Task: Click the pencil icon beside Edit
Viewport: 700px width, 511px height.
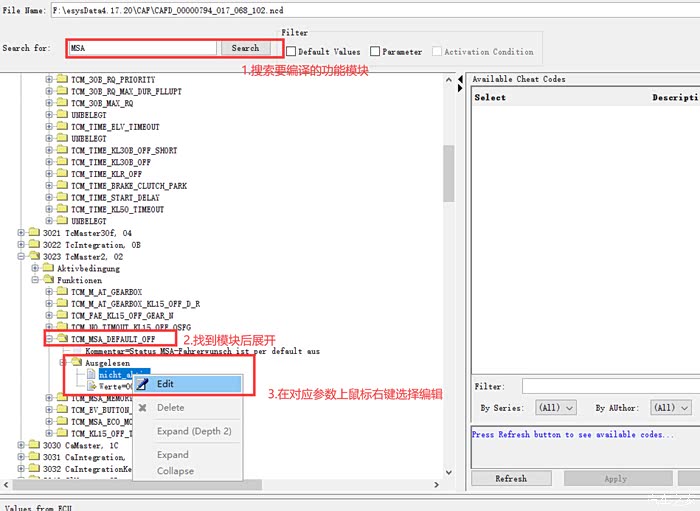Action: click(x=142, y=384)
